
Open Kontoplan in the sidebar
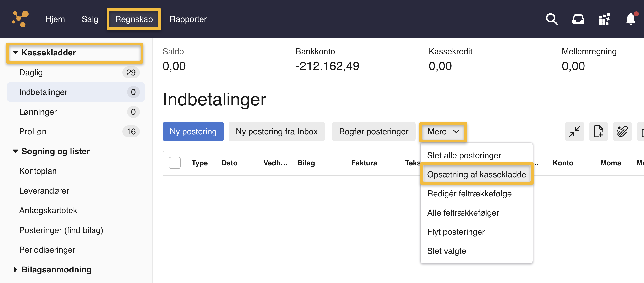pos(38,171)
